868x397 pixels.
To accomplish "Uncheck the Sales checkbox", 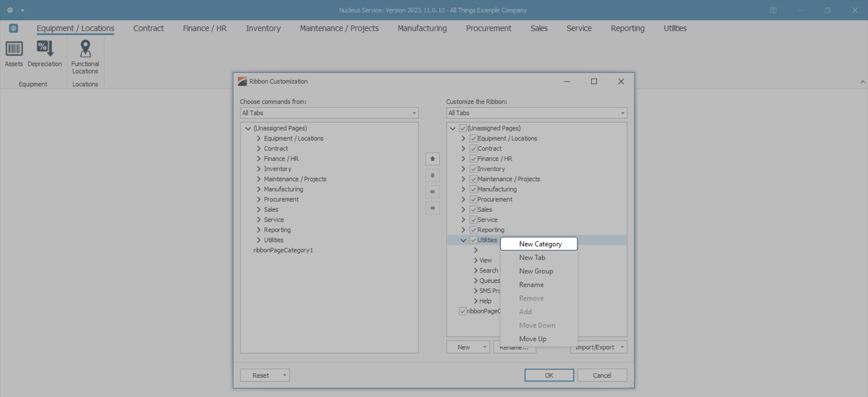I will 473,210.
